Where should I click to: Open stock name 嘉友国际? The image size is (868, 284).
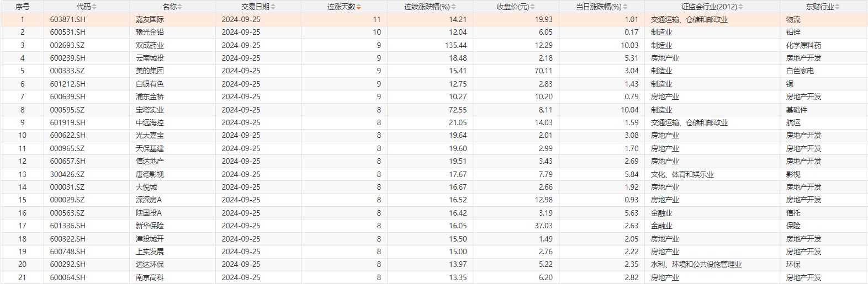pos(150,19)
